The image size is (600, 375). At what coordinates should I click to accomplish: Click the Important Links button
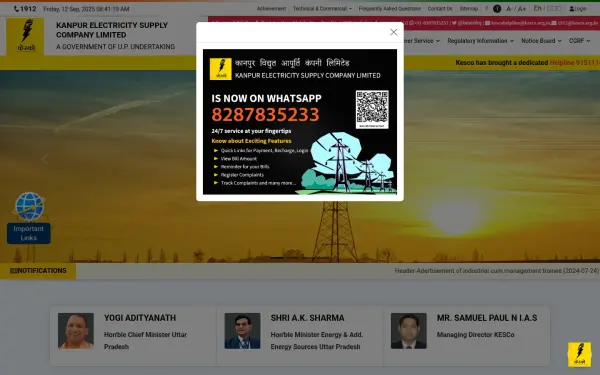(29, 233)
